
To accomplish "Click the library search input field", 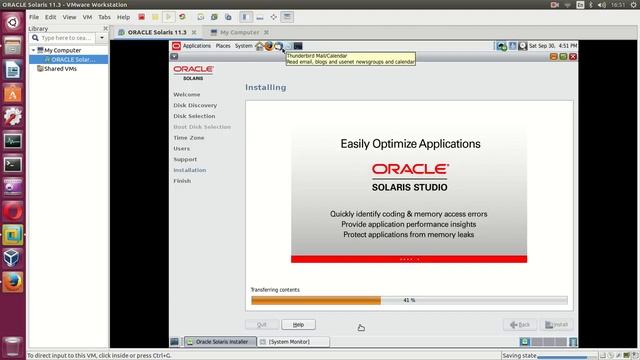I will 62,38.
